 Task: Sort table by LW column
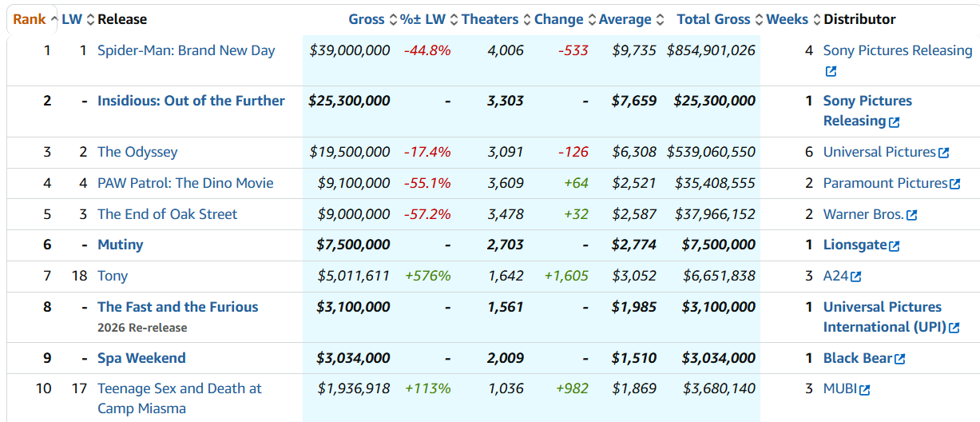point(78,19)
